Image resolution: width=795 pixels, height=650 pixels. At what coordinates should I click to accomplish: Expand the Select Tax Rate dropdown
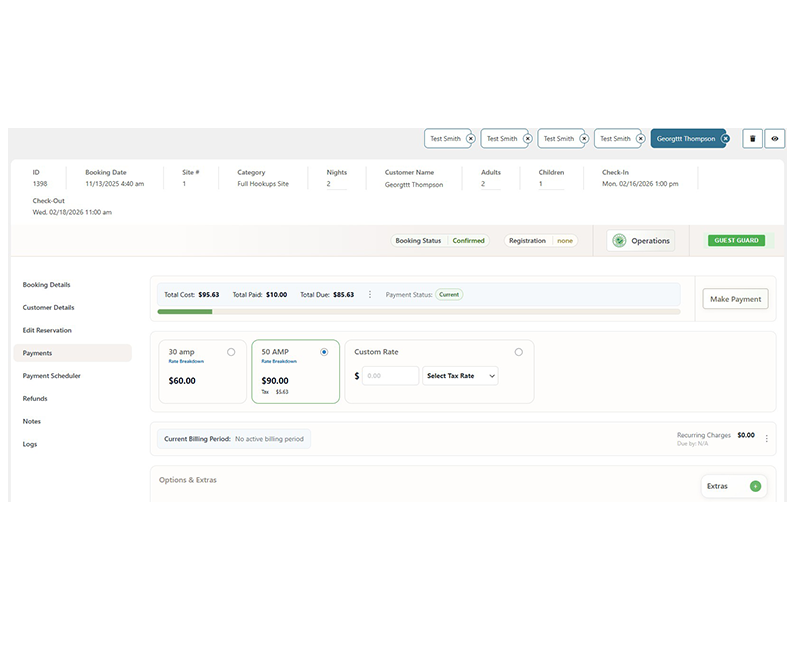point(460,376)
